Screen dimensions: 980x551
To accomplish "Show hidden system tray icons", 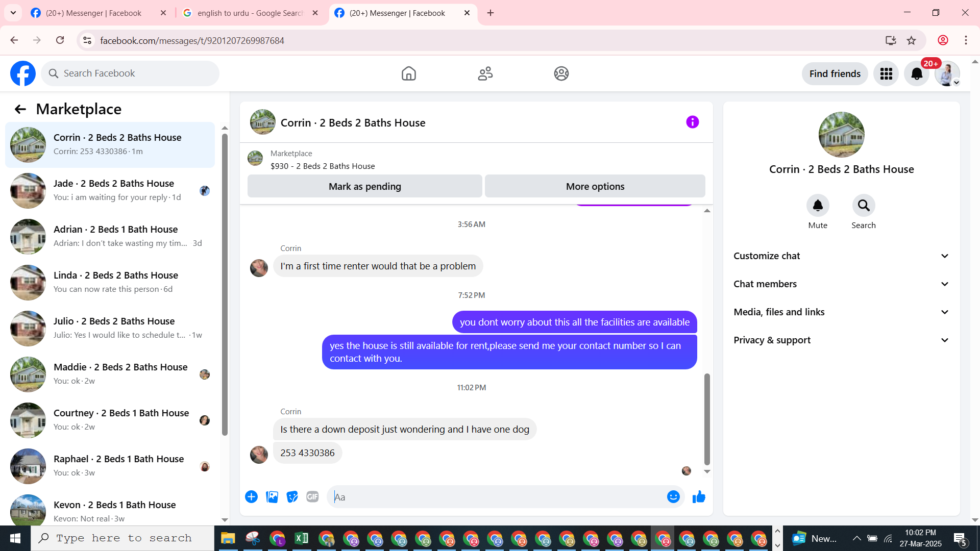I will coord(857,538).
